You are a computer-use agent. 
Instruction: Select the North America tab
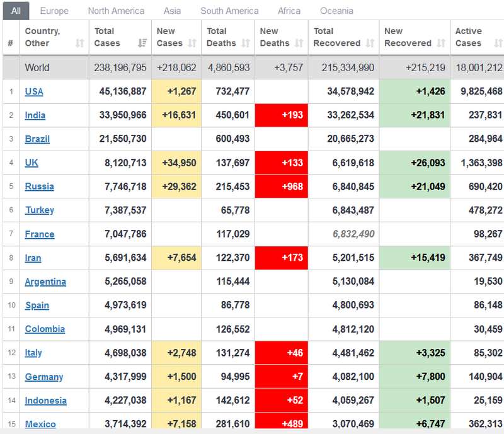116,11
